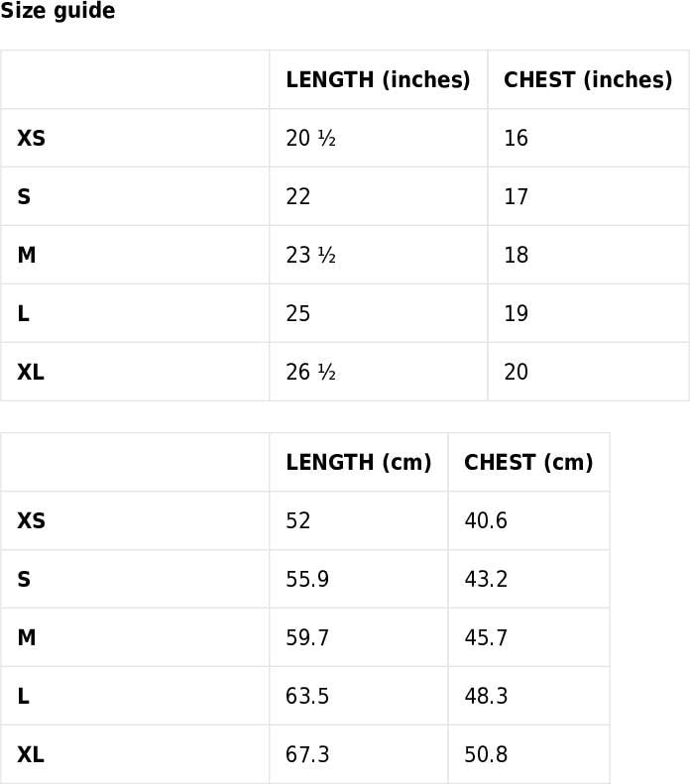
Task: Select the 63.5 length value
Action: 307,697
